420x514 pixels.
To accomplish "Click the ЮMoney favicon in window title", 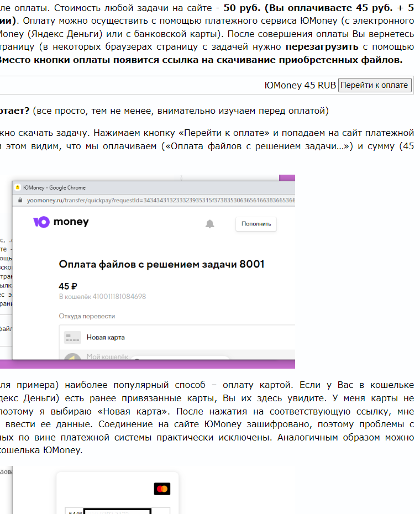I will pos(18,187).
